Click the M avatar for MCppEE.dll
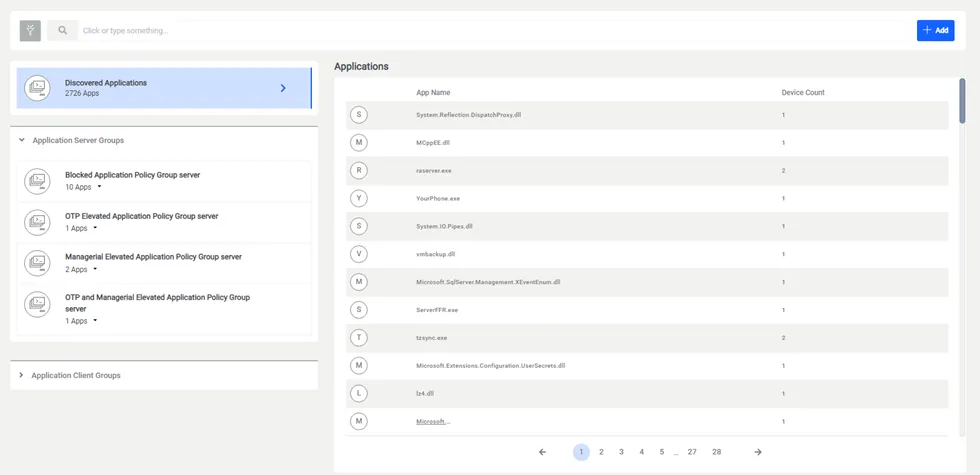980x475 pixels. pos(359,143)
